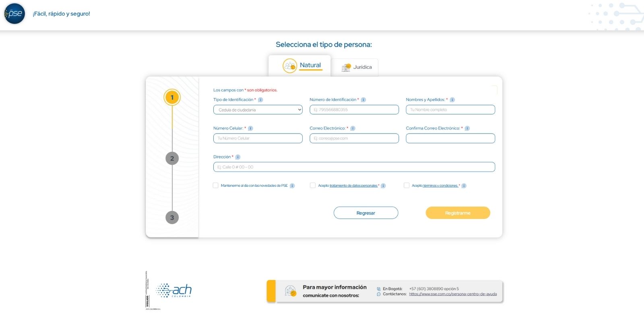
Task: Open info icon for novedades de PSE checkbox
Action: coord(292,186)
